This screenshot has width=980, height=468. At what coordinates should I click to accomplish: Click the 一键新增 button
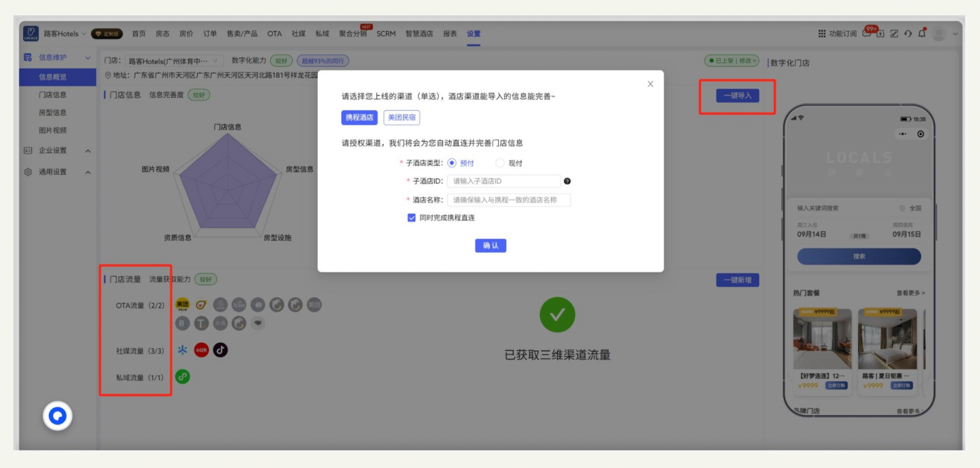pos(737,280)
